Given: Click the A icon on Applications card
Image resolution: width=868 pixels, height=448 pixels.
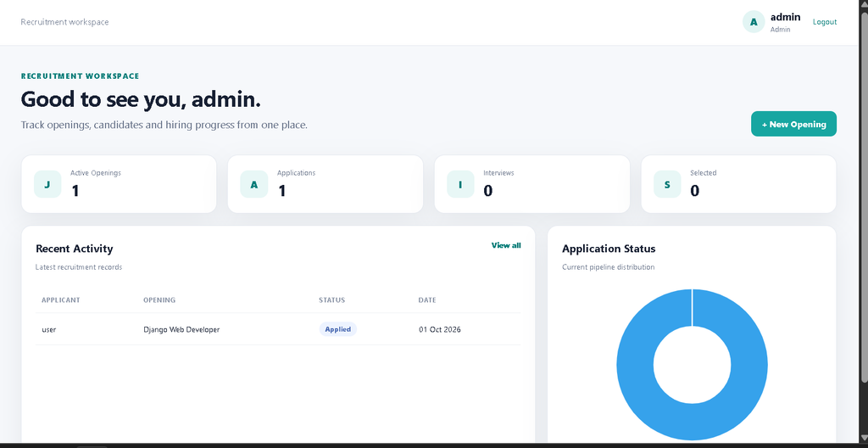Looking at the screenshot, I should 254,184.
